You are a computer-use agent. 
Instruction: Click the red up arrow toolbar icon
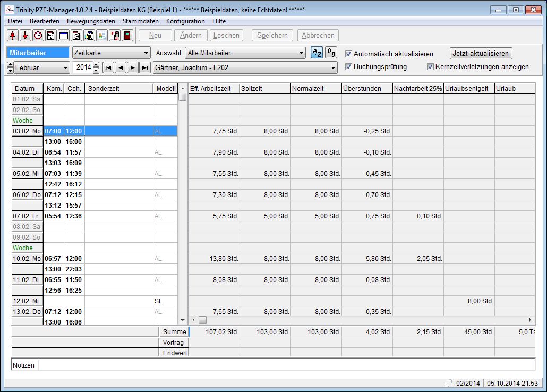point(13,36)
